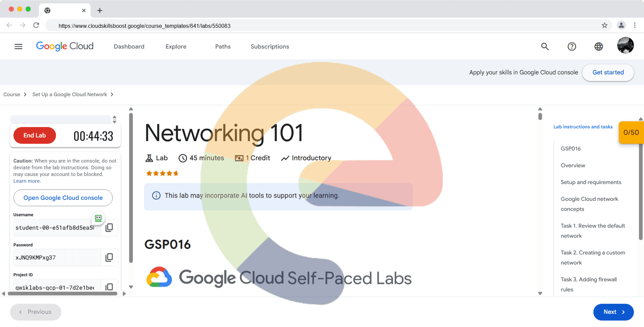Copy the Project ID value

tap(109, 287)
